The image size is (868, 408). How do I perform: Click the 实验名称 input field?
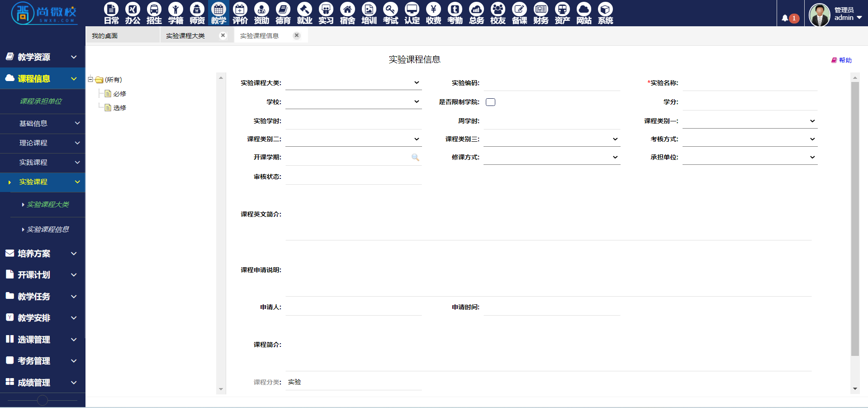(750, 83)
